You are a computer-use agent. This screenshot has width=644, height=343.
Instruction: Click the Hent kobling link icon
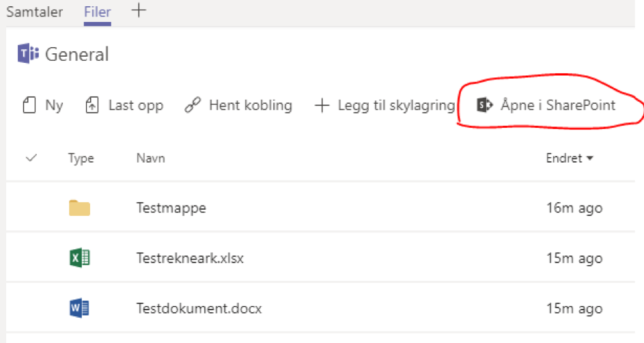(193, 106)
